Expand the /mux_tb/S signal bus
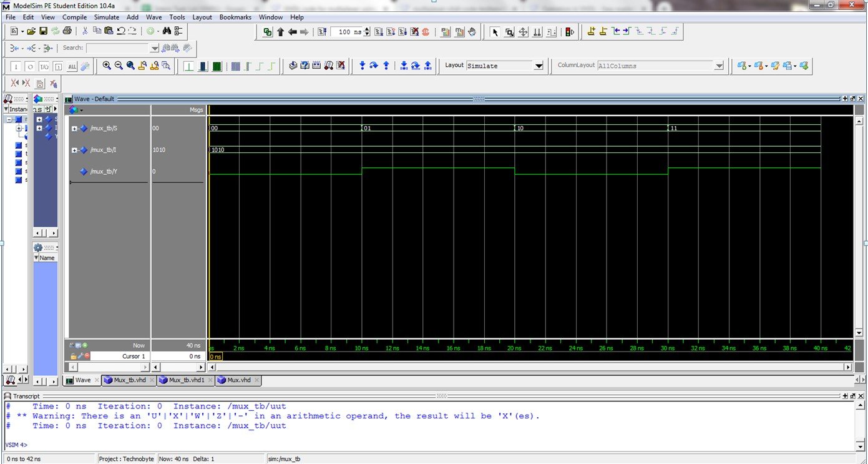Viewport: 868px width, 464px height. 75,129
